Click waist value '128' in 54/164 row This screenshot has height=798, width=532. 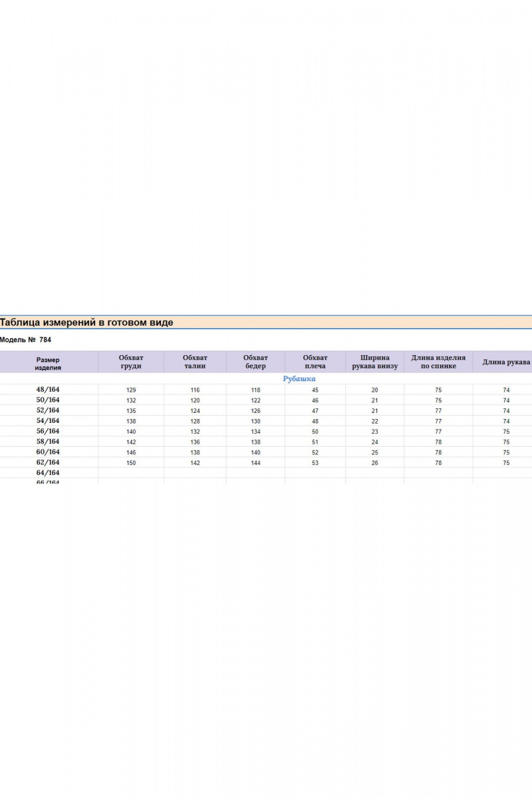tap(195, 421)
